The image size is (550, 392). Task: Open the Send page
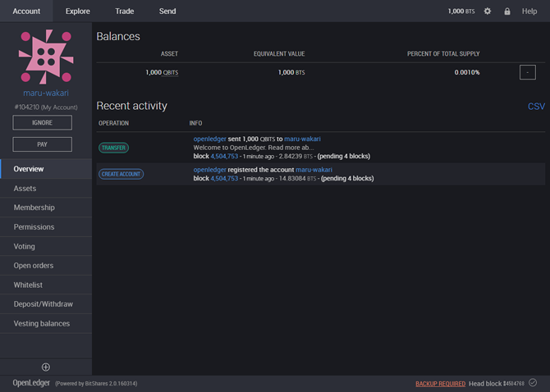pyautogui.click(x=167, y=11)
